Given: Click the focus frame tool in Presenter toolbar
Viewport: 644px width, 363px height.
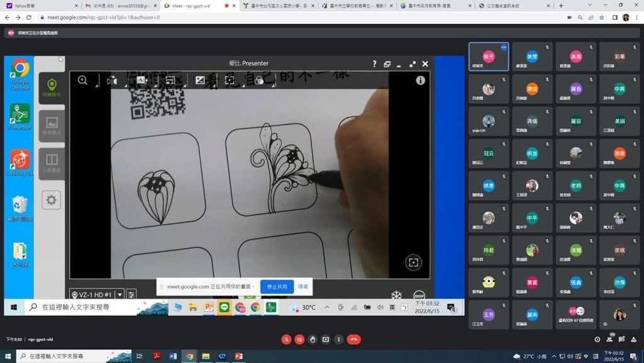Looking at the screenshot, I should click(230, 81).
